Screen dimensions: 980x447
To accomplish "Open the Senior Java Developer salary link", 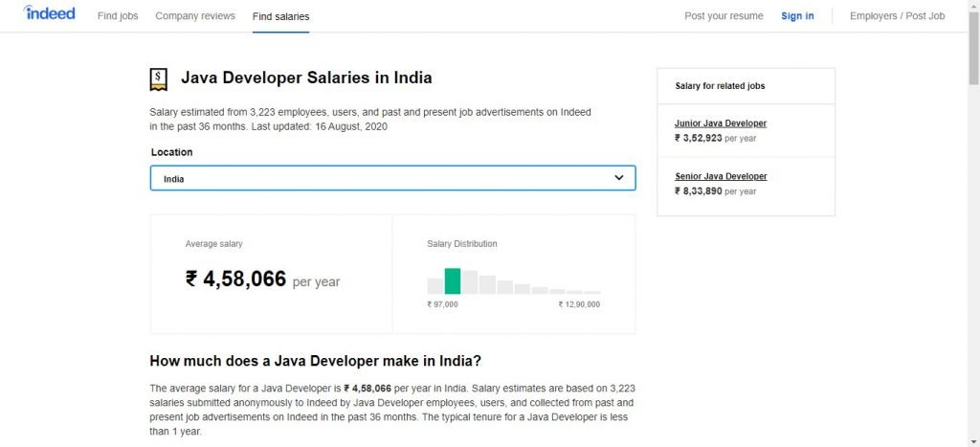I will point(721,177).
